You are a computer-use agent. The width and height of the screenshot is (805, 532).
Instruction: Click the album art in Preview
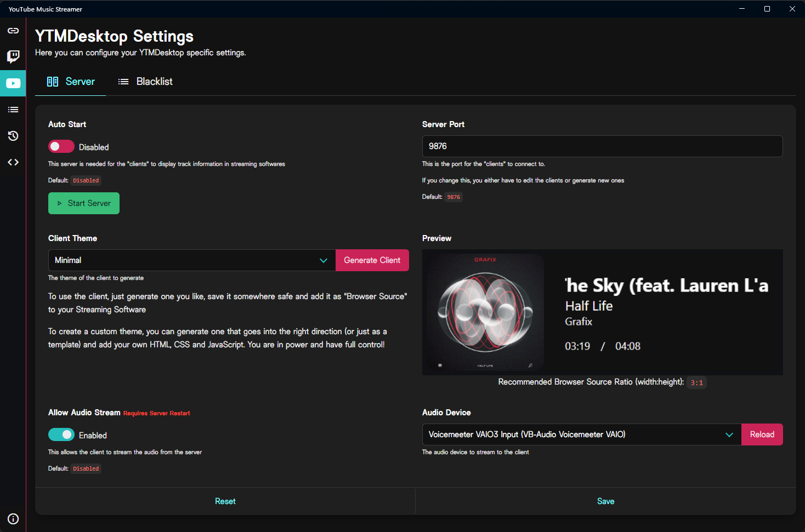pyautogui.click(x=484, y=312)
